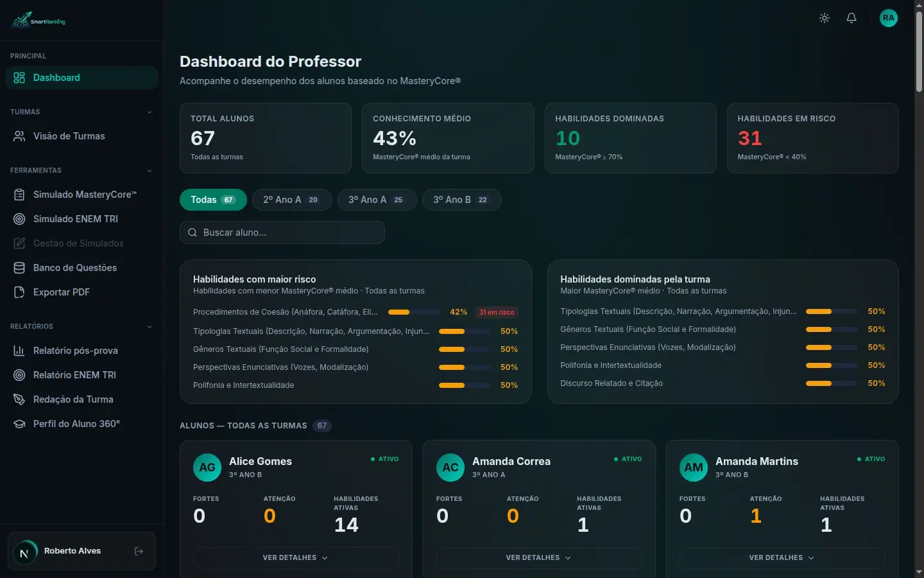Click 'Procedimentos de Coesão' skill row text

(286, 312)
